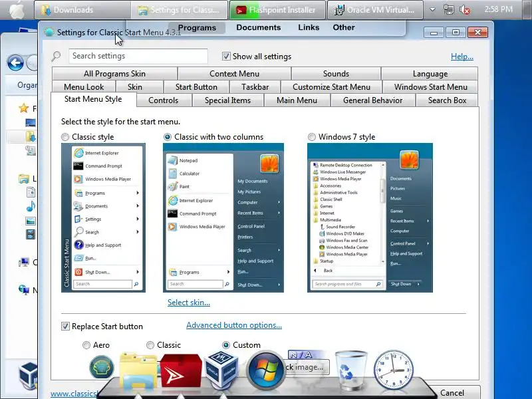Select the Pictures icon in Explorer sidebar

[x=31, y=221]
